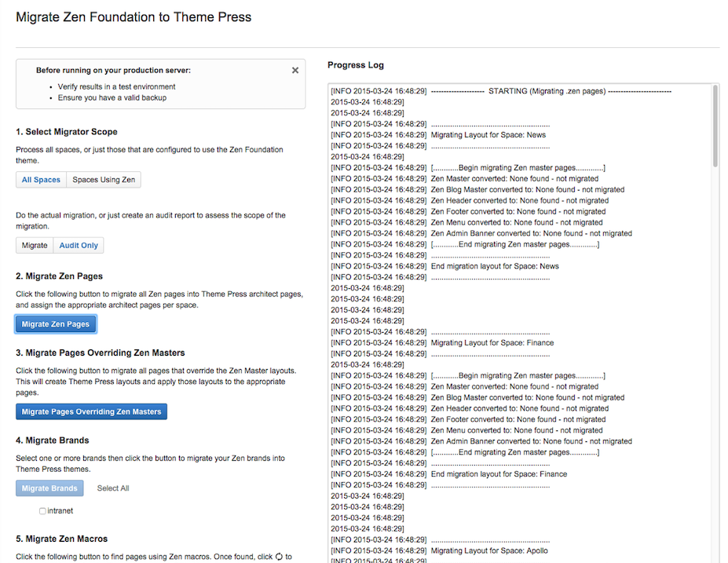The image size is (728, 563).
Task: Click 'Before running on your production server:' text
Action: point(113,71)
